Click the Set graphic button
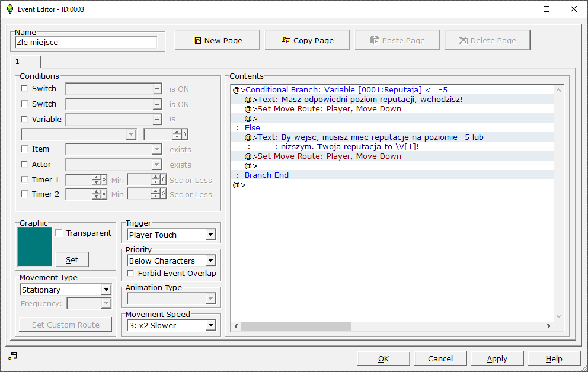The height and width of the screenshot is (372, 588). click(72, 259)
